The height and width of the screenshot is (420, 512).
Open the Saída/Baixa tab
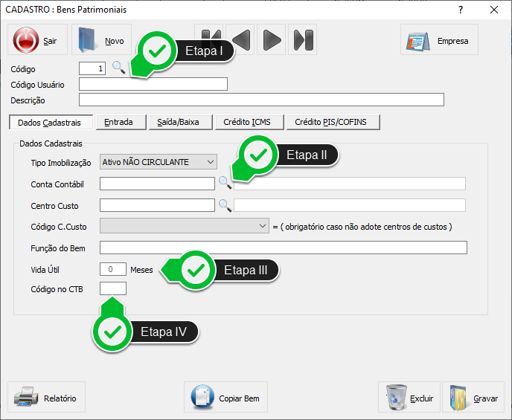pyautogui.click(x=179, y=122)
